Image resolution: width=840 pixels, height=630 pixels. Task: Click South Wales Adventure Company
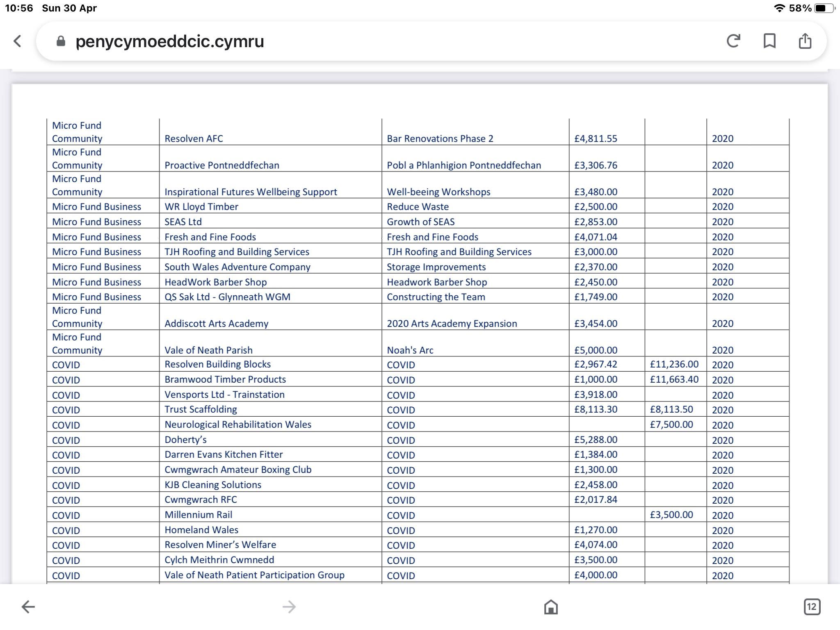tap(237, 267)
